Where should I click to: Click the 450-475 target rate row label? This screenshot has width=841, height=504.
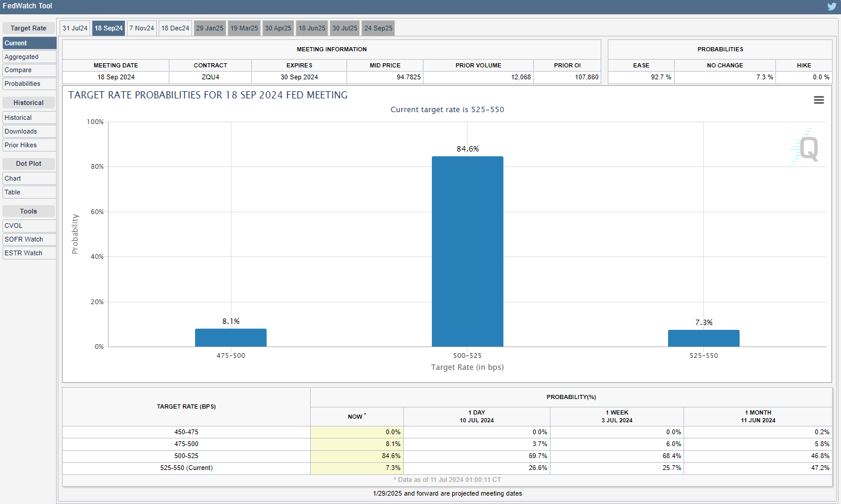point(186,432)
